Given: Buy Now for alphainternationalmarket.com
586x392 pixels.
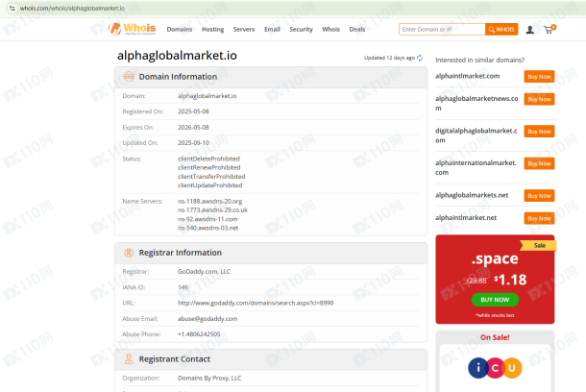Looking at the screenshot, I should click(539, 163).
